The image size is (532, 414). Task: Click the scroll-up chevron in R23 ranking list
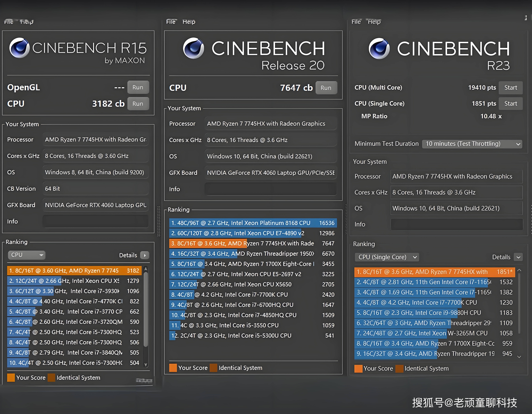tap(519, 270)
